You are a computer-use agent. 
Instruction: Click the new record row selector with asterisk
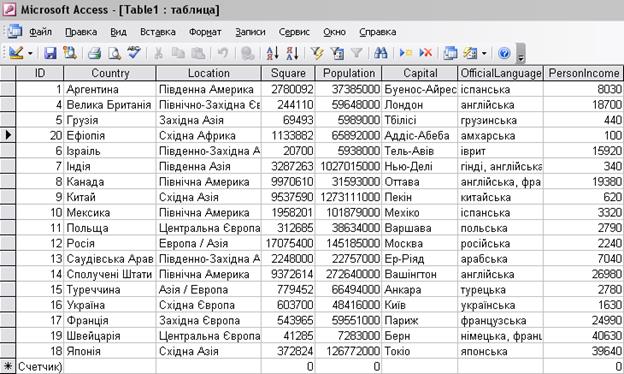click(x=8, y=366)
